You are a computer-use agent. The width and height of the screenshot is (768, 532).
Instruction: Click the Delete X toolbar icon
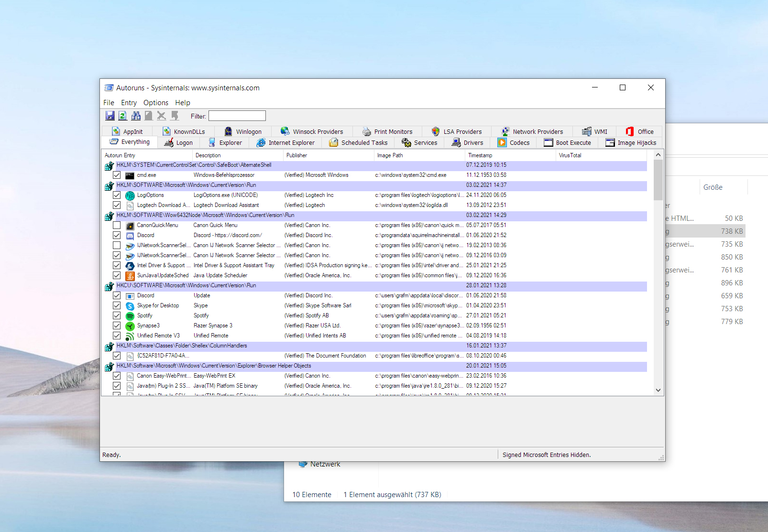point(162,116)
